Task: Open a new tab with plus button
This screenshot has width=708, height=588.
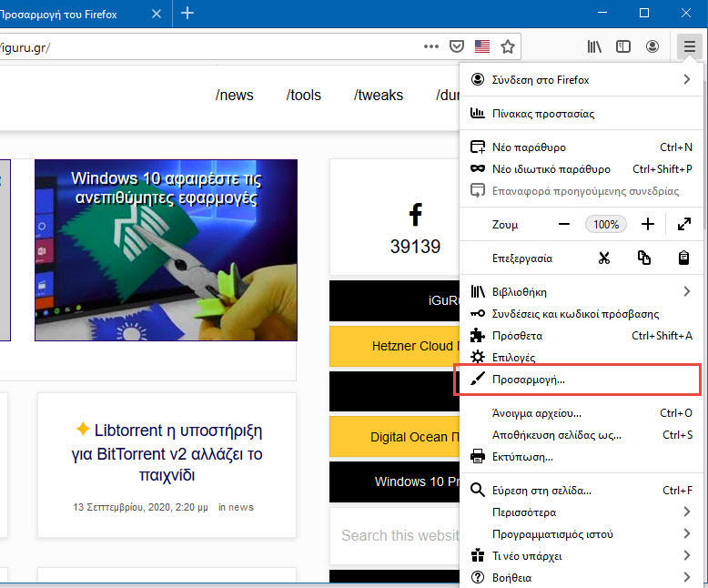Action: [x=187, y=13]
